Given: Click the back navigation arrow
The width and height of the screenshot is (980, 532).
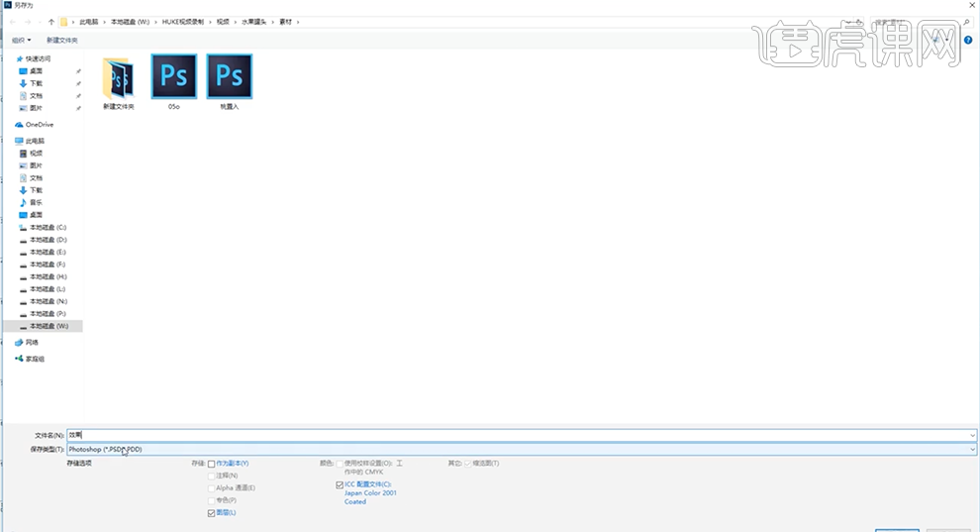Looking at the screenshot, I should [13, 22].
